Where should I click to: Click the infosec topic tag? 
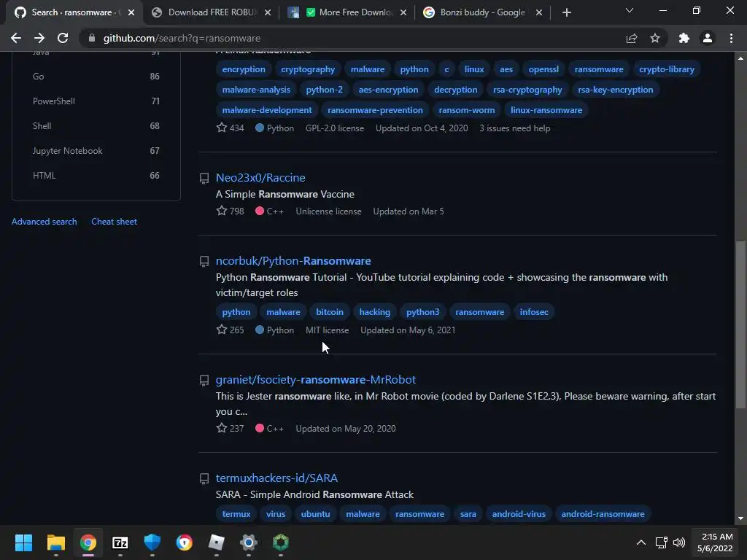pos(534,312)
